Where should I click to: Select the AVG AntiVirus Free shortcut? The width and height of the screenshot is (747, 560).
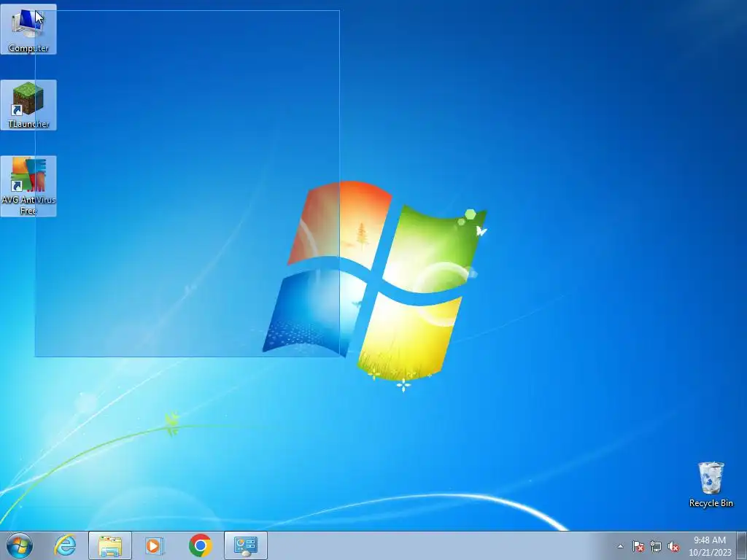pyautogui.click(x=28, y=186)
